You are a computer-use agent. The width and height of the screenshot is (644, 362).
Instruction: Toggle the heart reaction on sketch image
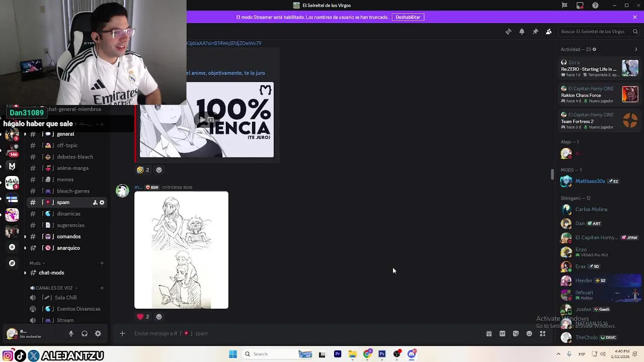tap(143, 317)
